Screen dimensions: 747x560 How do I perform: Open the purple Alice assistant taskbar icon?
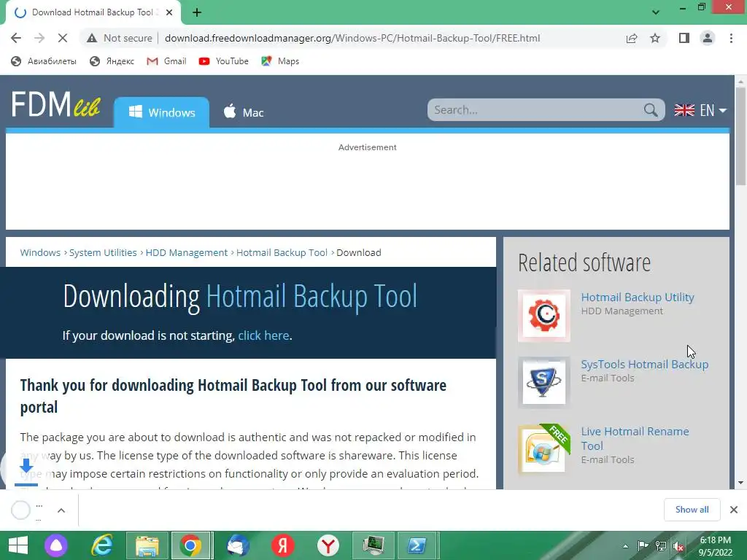pyautogui.click(x=56, y=545)
